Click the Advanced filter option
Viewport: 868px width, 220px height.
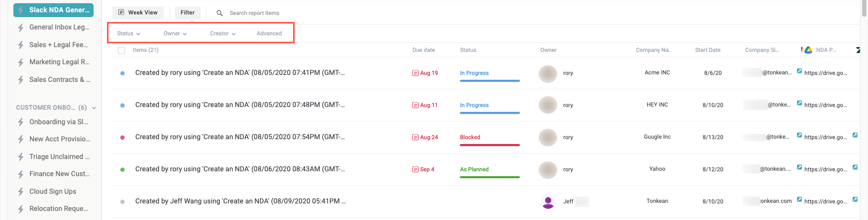[x=269, y=33]
